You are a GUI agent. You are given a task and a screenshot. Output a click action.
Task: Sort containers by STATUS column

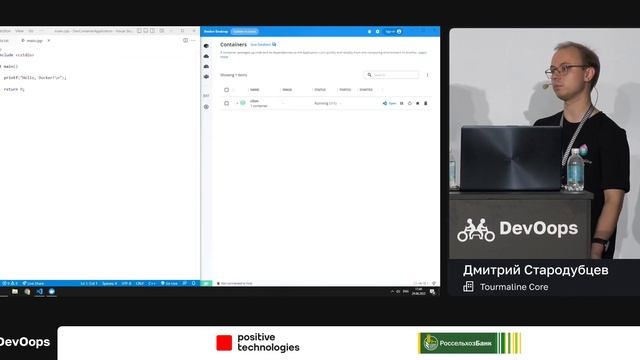[x=320, y=90]
